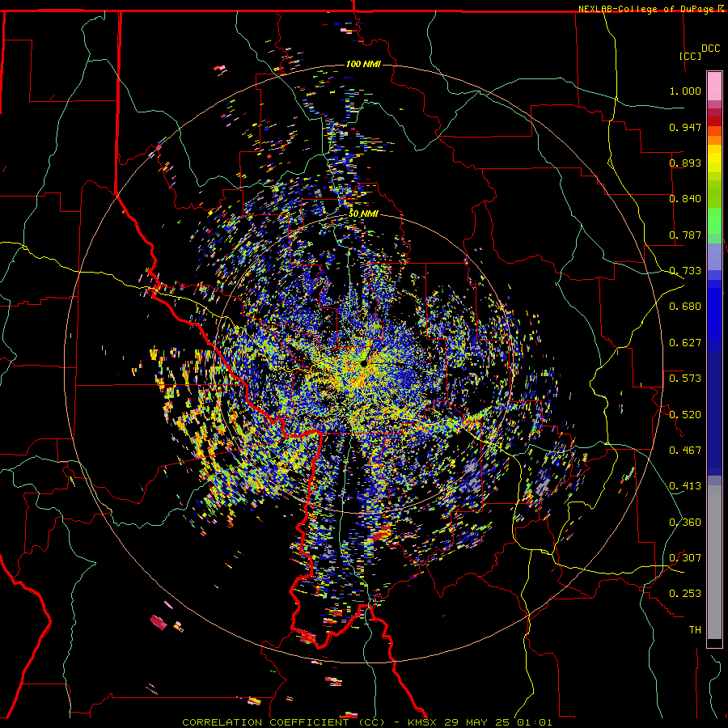This screenshot has height=728, width=728.
Task: Select the 0.680 scale value
Action: click(x=685, y=307)
